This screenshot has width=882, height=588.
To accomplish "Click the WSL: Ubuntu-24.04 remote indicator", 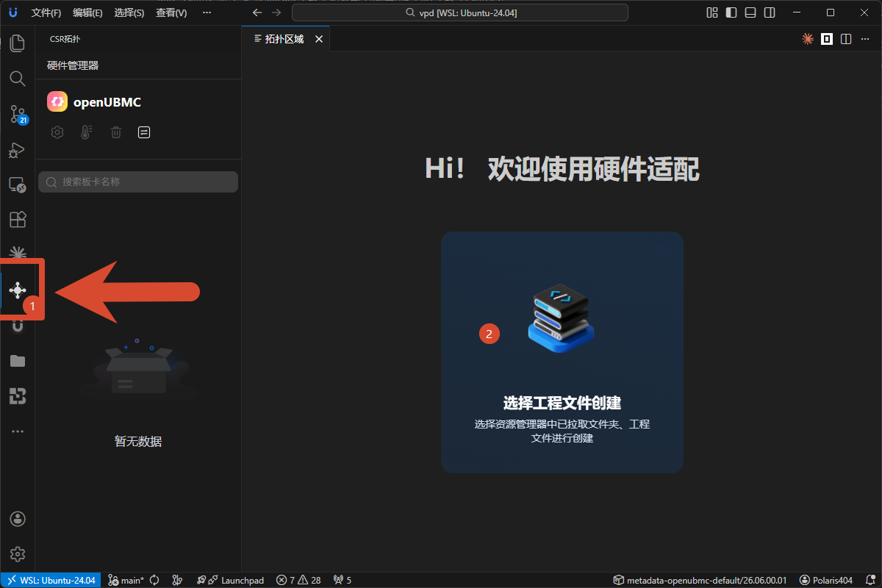I will point(50,581).
